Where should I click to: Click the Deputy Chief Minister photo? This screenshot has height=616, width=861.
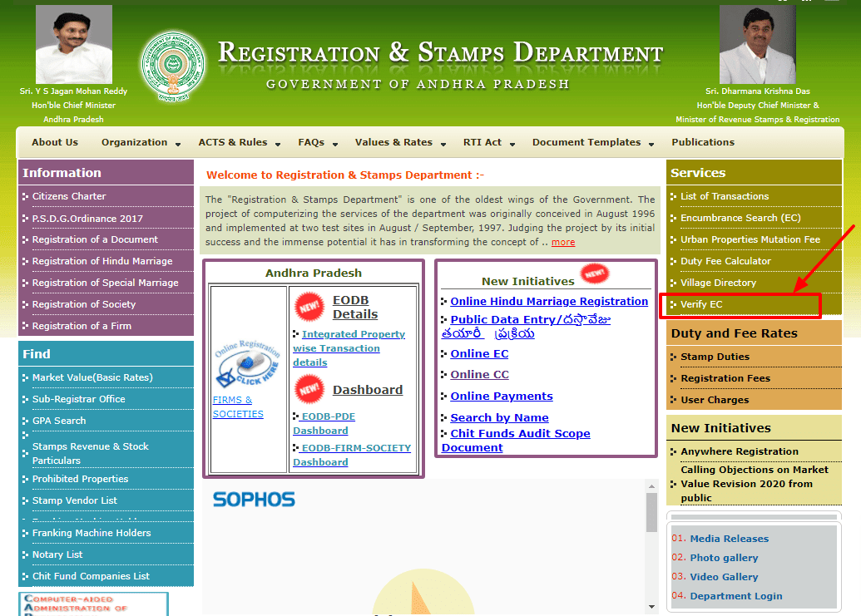(757, 44)
